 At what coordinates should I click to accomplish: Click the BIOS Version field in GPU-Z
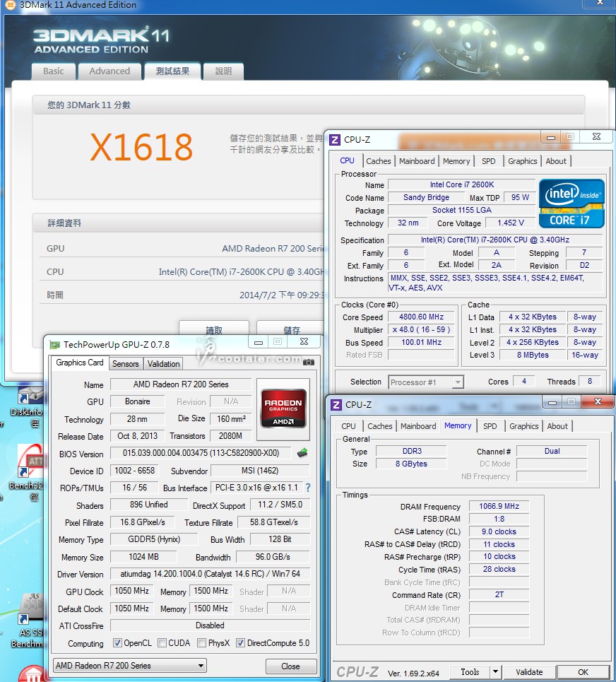pyautogui.click(x=201, y=453)
